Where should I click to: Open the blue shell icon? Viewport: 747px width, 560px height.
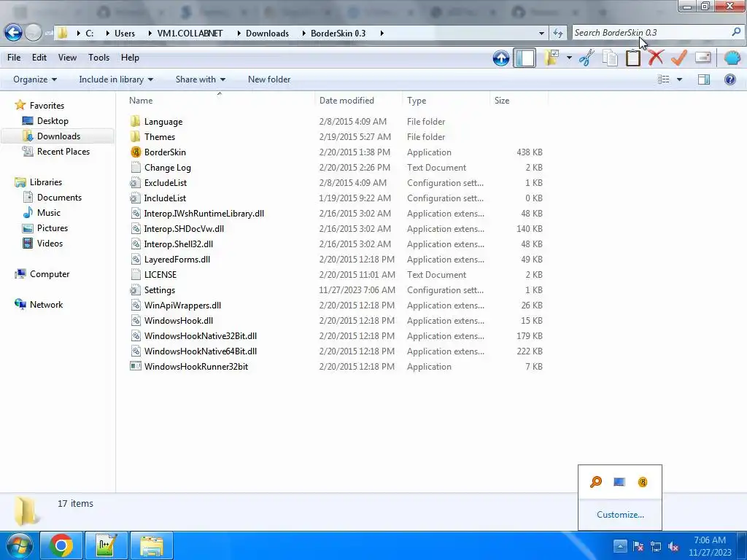coord(732,58)
